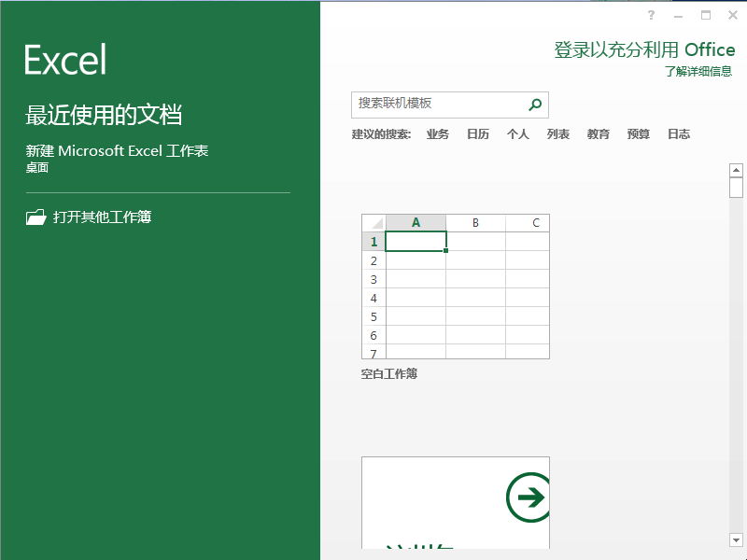Select the 个人 suggested search
This screenshot has height=560, width=747.
tap(517, 133)
